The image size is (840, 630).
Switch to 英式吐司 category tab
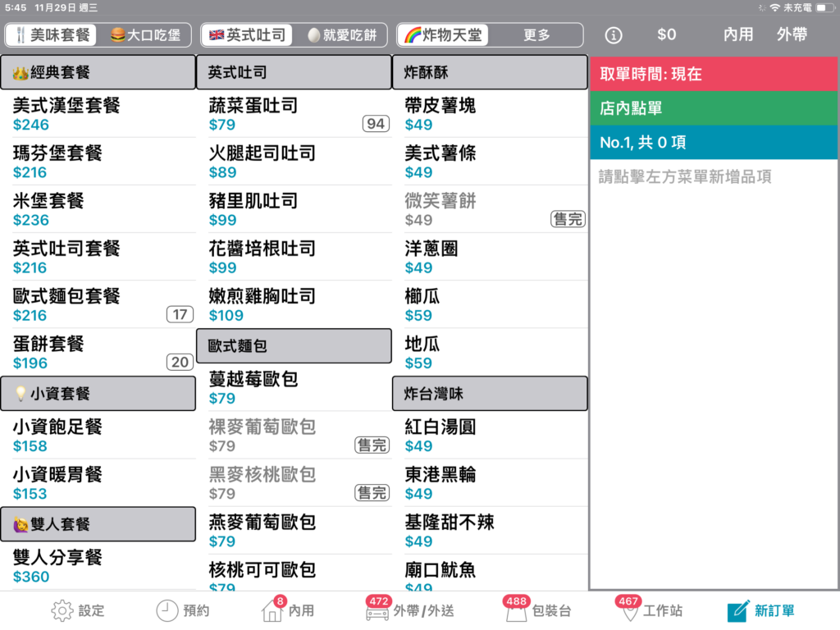tap(248, 35)
